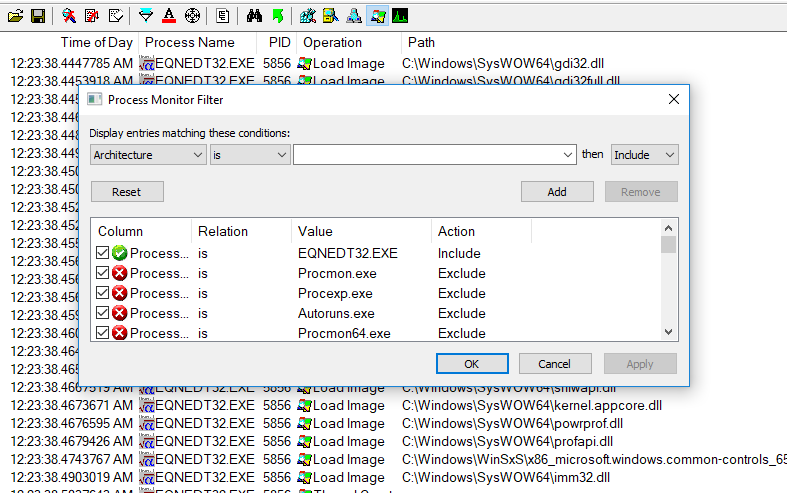787x493 pixels.
Task: Select the profapi.dll path entry
Action: coord(507,441)
